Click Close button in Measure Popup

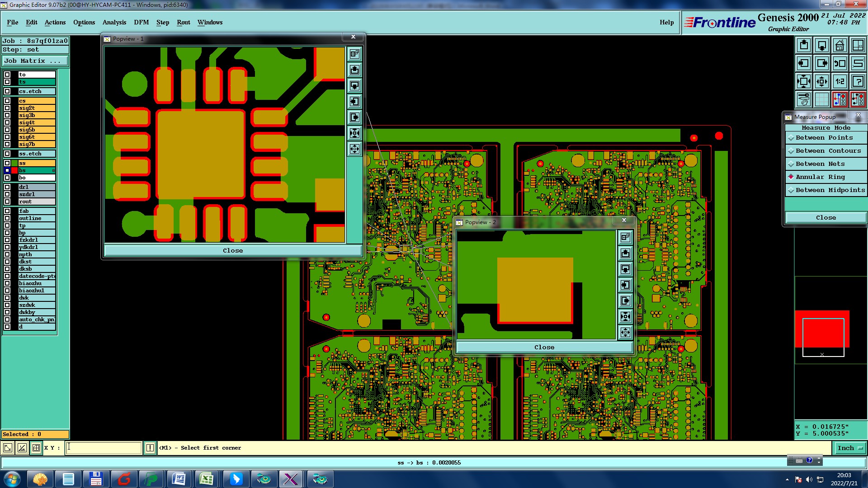click(826, 218)
